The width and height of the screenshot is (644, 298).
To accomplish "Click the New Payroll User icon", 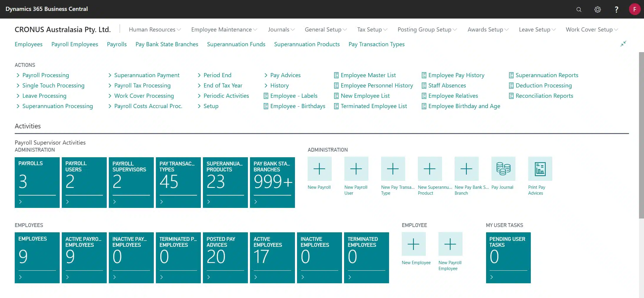I will pos(356,169).
